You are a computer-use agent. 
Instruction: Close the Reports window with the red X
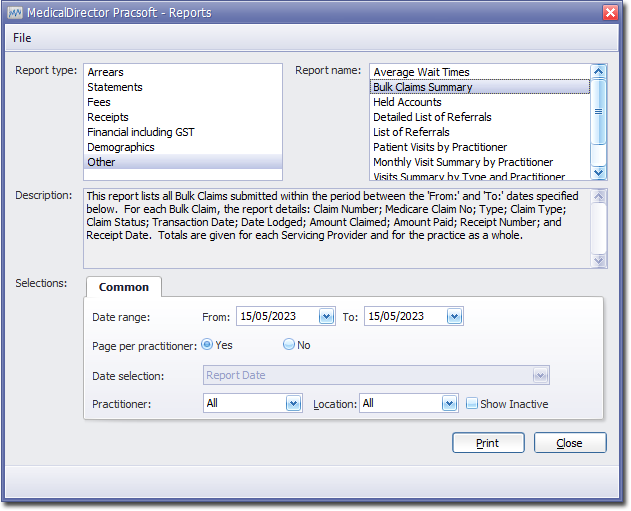pyautogui.click(x=610, y=12)
